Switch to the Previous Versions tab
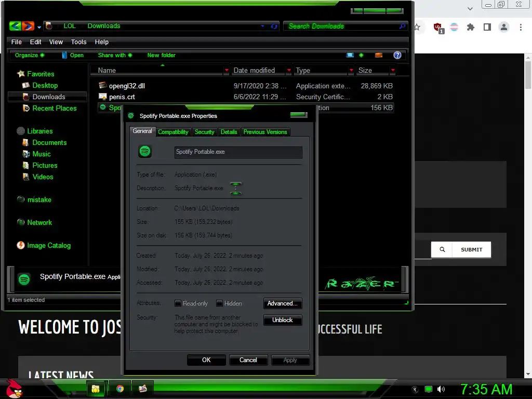Screen dimensions: 532x399 [265, 132]
